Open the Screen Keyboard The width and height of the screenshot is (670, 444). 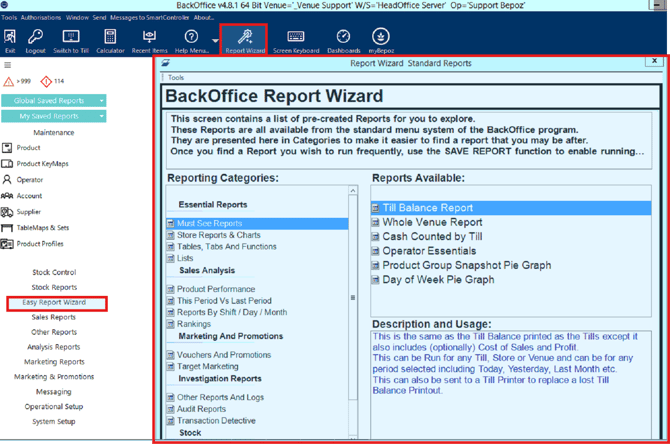[x=296, y=40]
